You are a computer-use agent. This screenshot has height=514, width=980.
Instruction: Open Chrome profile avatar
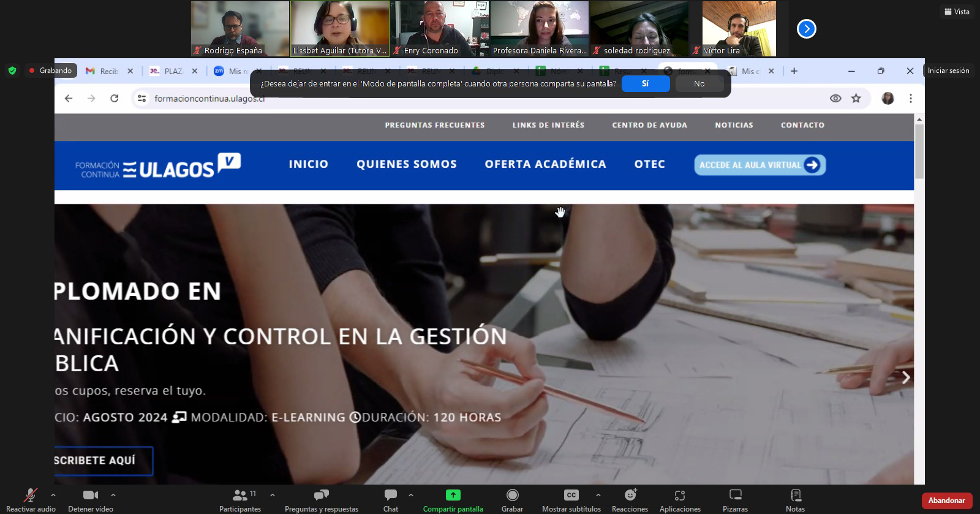[x=888, y=98]
